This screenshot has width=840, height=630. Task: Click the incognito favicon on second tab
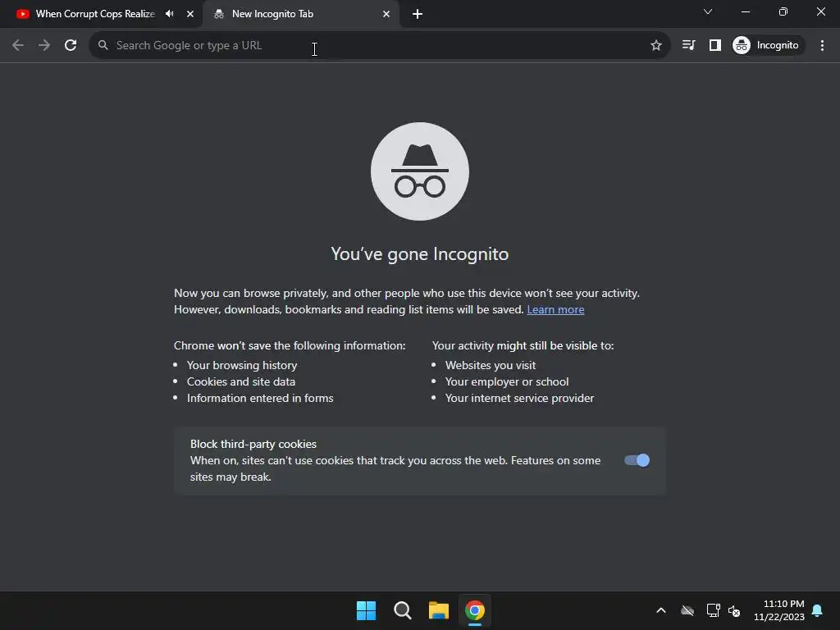218,14
